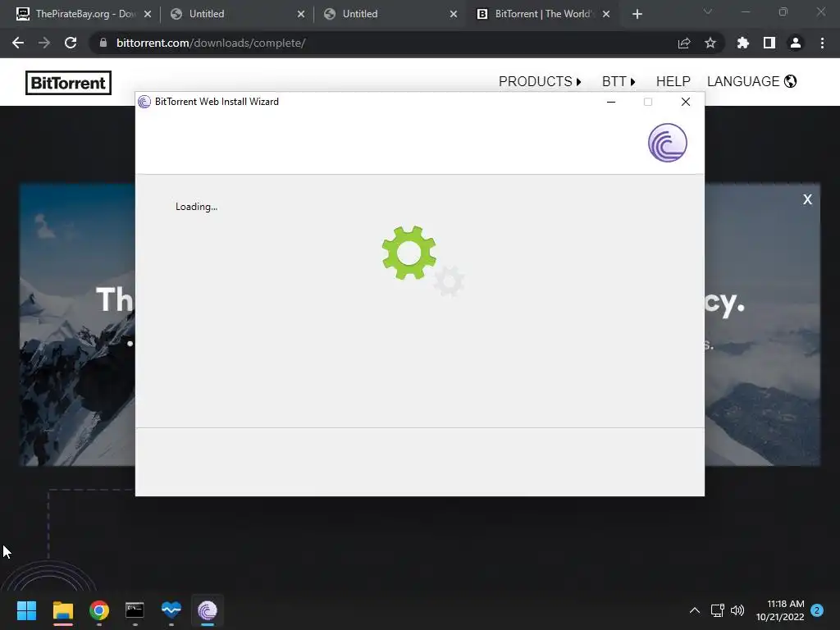840x630 pixels.
Task: Open the terminal from the taskbar
Action: pyautogui.click(x=135, y=610)
